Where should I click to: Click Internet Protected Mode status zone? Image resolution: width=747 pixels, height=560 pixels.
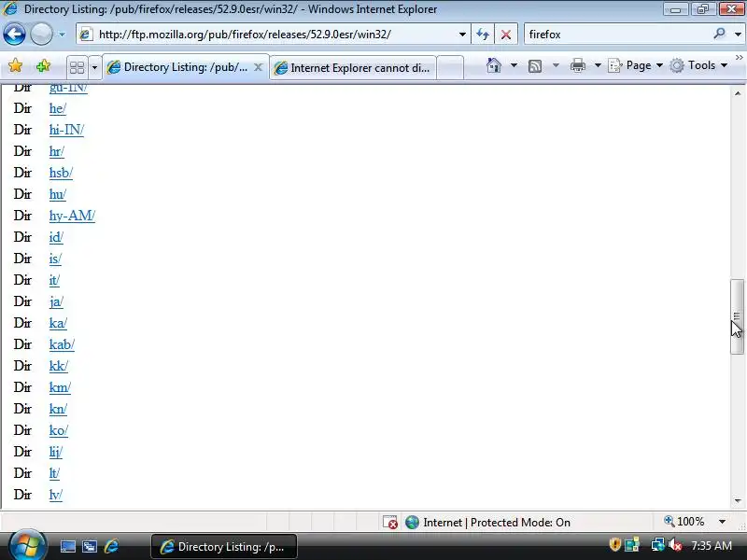click(x=487, y=523)
